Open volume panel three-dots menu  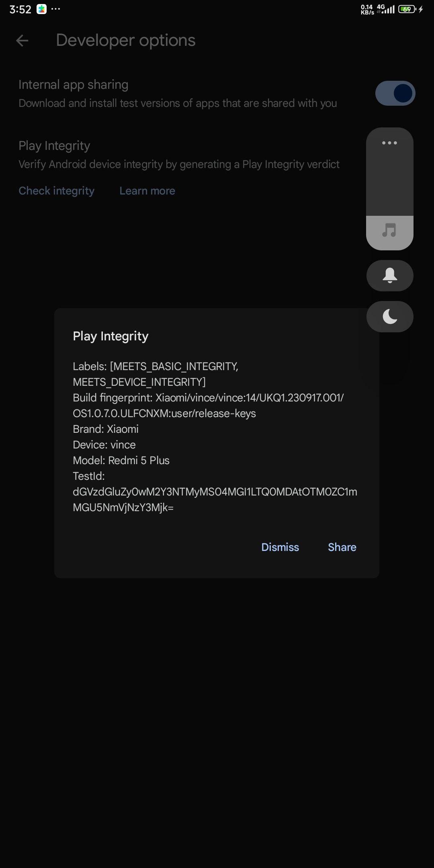[x=389, y=143]
